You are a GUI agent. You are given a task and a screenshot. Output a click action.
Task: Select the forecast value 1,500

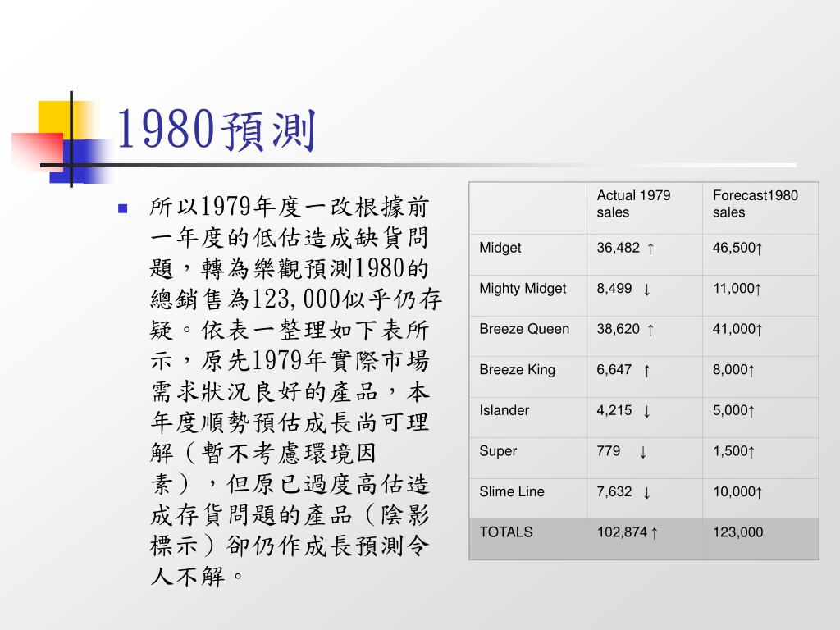(x=730, y=451)
